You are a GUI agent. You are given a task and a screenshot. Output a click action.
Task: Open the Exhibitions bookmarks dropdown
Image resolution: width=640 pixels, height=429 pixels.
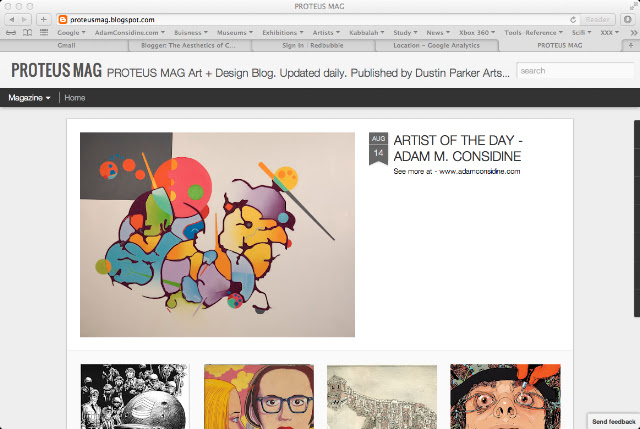pyautogui.click(x=282, y=33)
